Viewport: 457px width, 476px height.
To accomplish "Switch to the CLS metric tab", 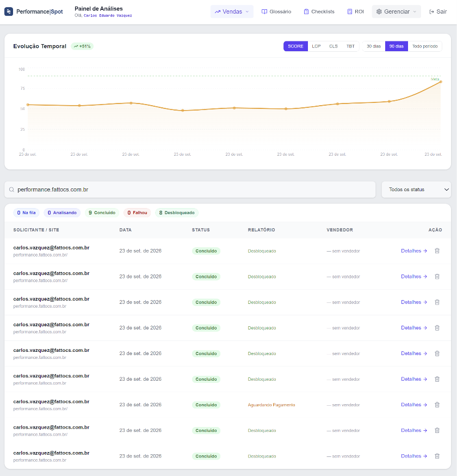I will point(334,46).
